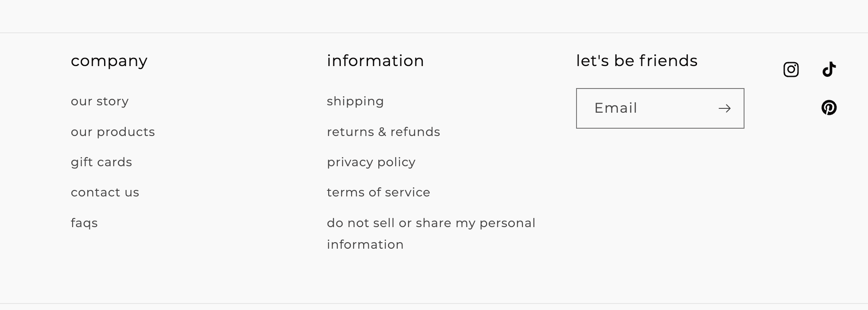Image resolution: width=868 pixels, height=310 pixels.
Task: Go to 'our products' page
Action: [113, 132]
